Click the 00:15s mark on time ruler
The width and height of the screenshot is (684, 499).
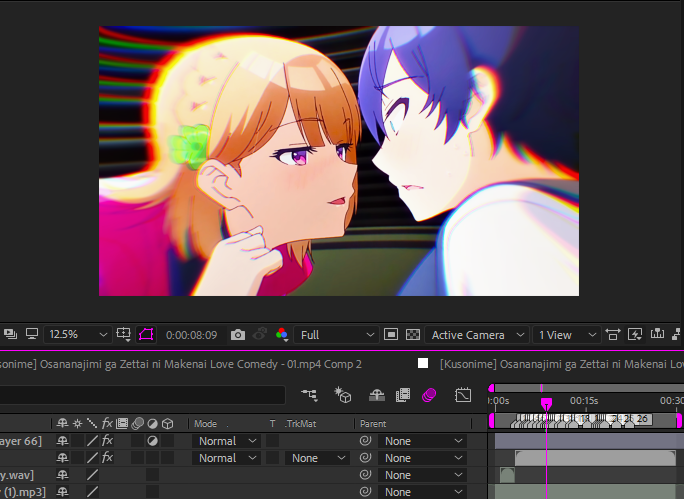point(584,400)
